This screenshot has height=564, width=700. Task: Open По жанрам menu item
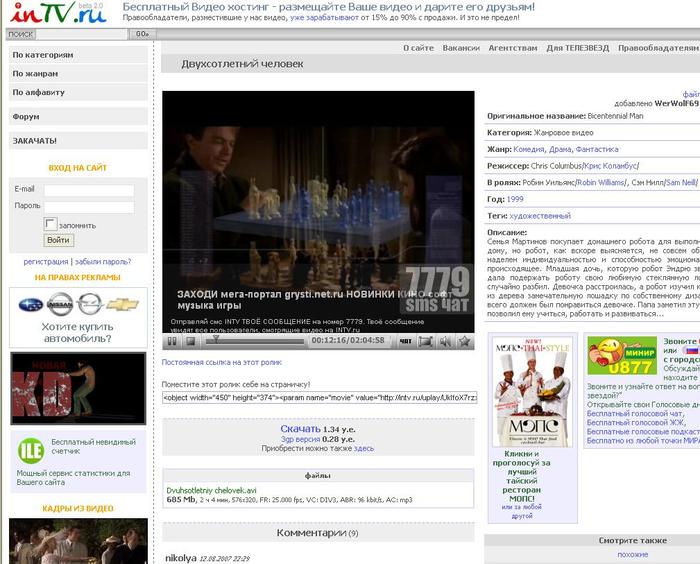tap(78, 74)
